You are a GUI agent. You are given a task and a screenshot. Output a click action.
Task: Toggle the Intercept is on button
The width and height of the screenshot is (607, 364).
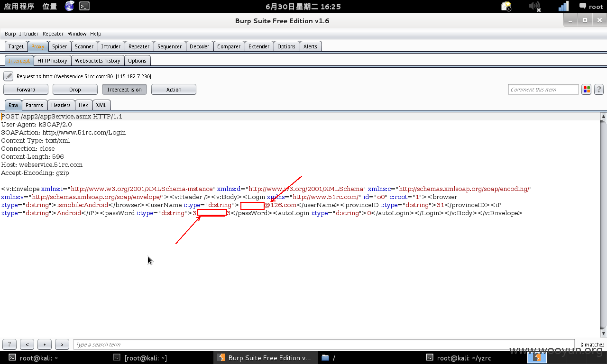coord(124,90)
